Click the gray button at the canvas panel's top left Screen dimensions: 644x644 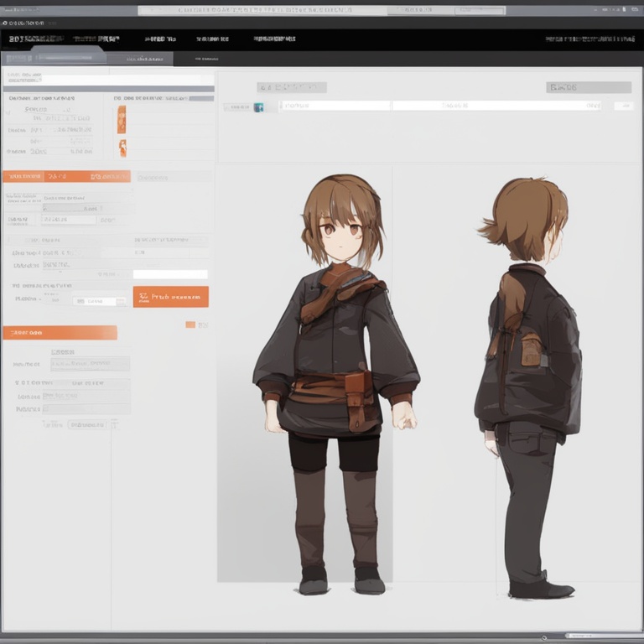(x=291, y=87)
